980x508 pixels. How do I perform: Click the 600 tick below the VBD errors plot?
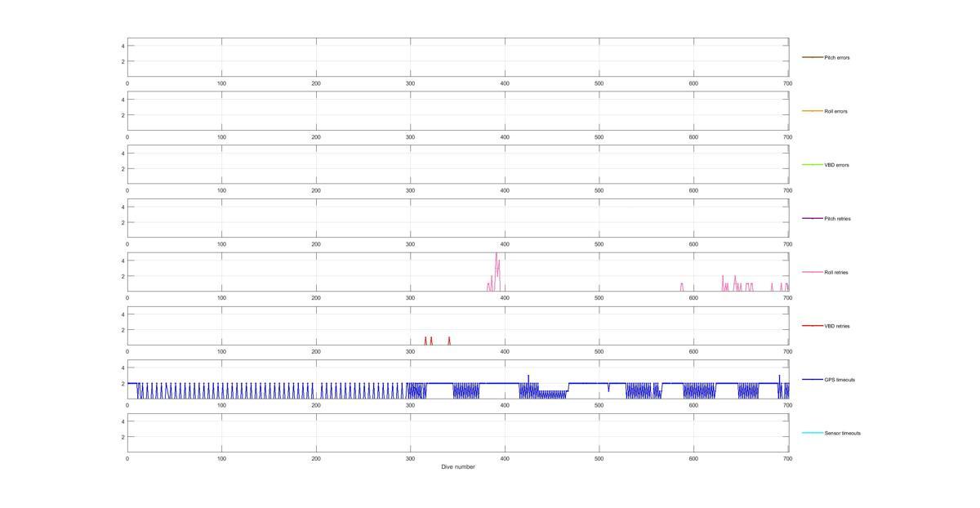(693, 190)
